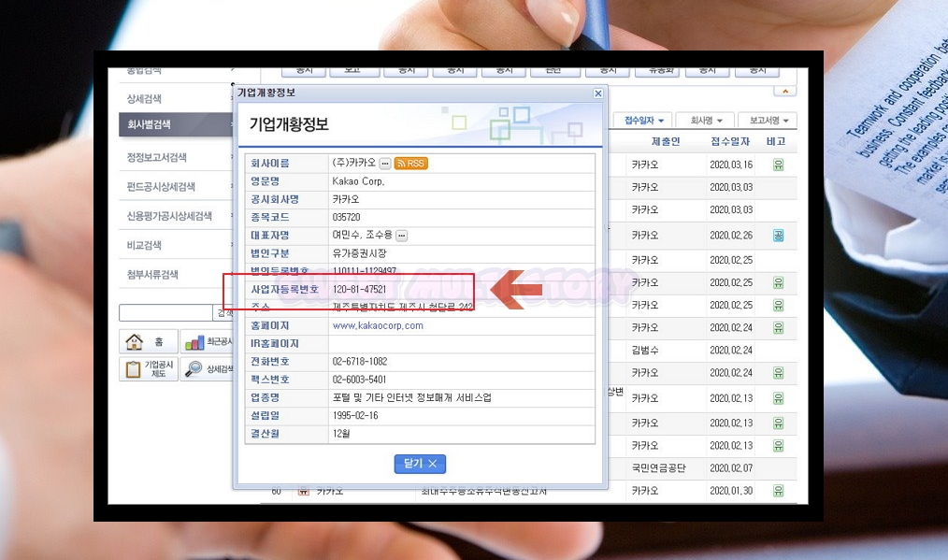Select the stock code 035720

347,217
